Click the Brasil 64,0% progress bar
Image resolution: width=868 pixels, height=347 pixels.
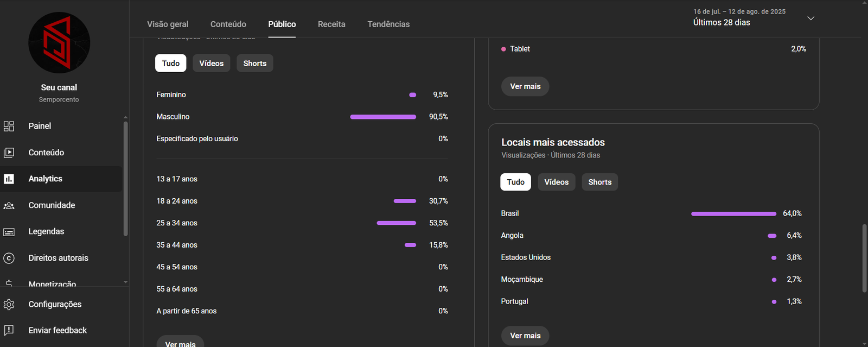point(733,214)
